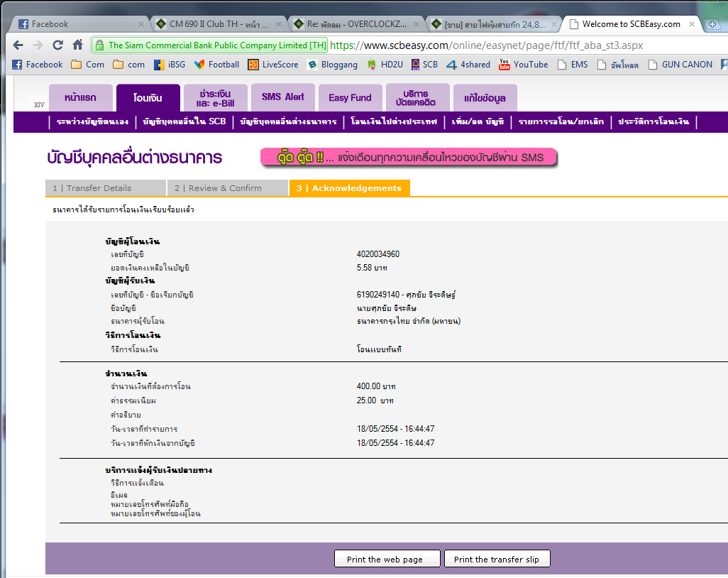Image resolution: width=728 pixels, height=578 pixels.
Task: Open the อัพโหลด bookmark
Action: coord(618,65)
